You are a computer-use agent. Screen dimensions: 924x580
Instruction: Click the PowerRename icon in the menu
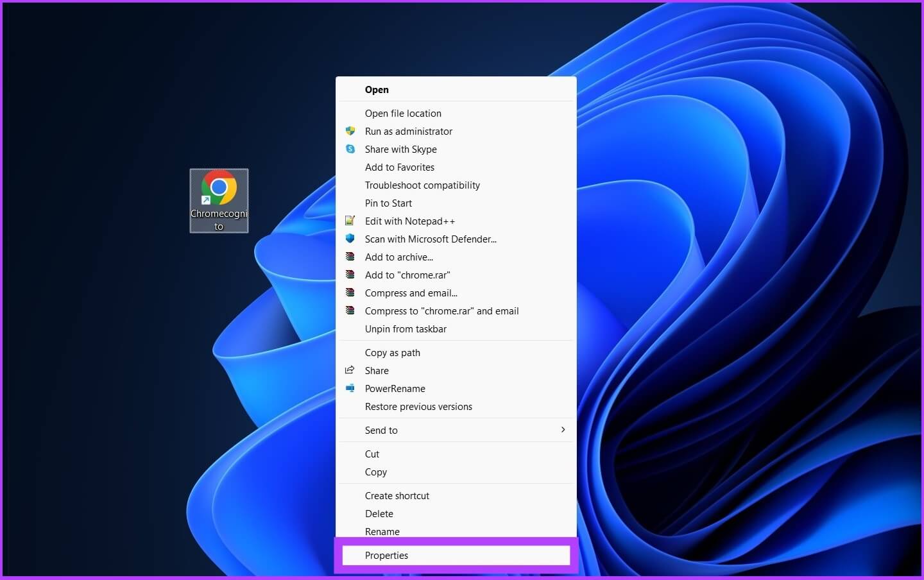pos(350,388)
